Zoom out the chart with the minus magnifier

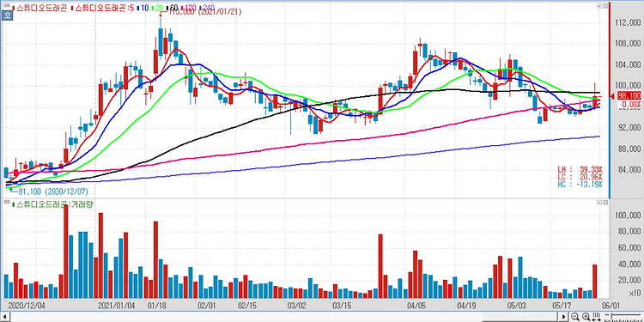[575, 317]
